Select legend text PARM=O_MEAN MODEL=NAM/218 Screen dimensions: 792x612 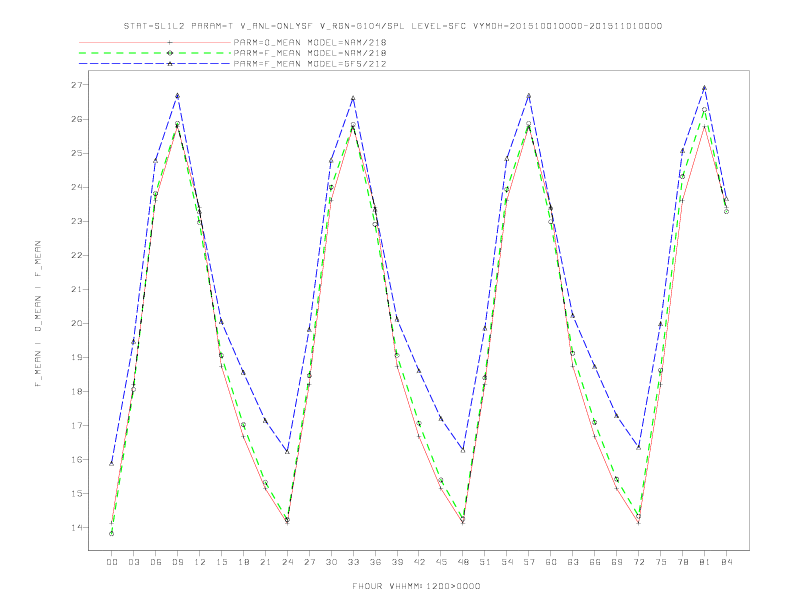click(x=310, y=42)
